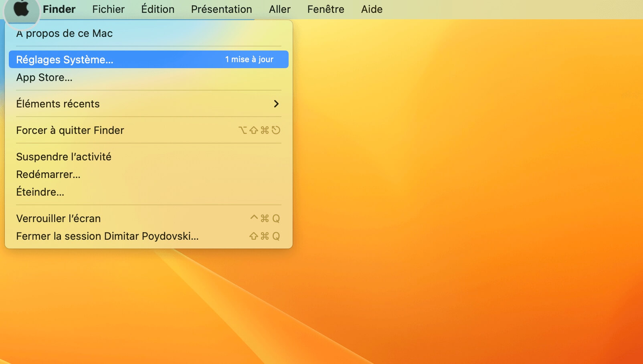Viewport: 643px width, 364px height.
Task: Select À propos de ce Mac
Action: (148, 33)
